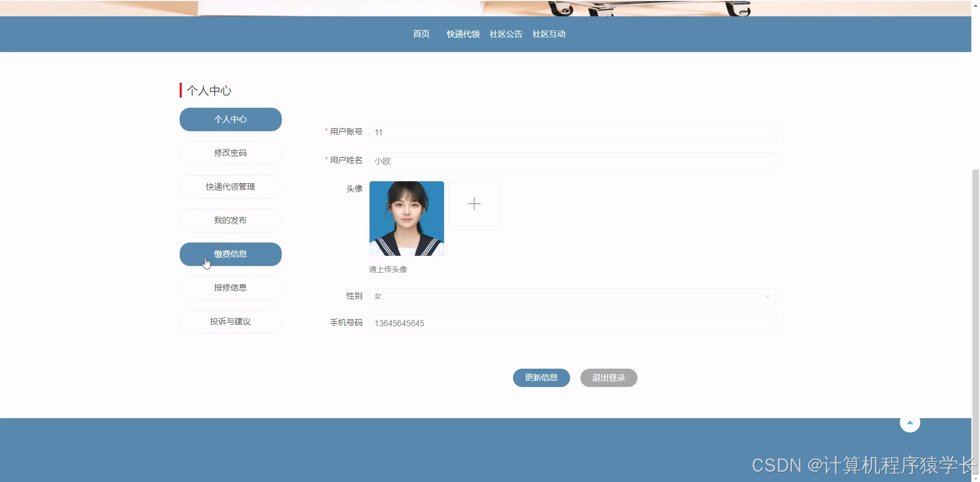Open 投诉与建议 from the sidebar
The width and height of the screenshot is (980, 482).
pos(230,321)
